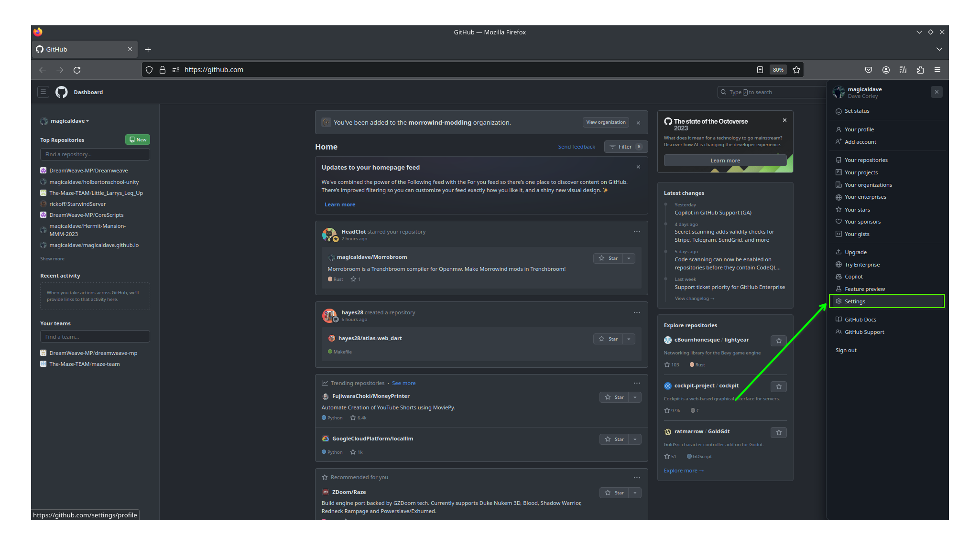Screen dimensions: 980x557
Task: Click the 80% zoom level indicator
Action: (x=778, y=70)
